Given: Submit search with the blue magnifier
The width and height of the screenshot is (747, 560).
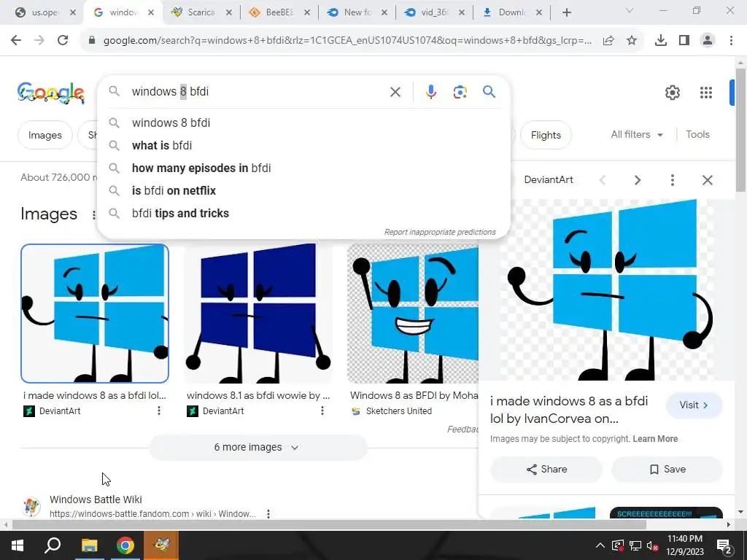Looking at the screenshot, I should pos(489,91).
